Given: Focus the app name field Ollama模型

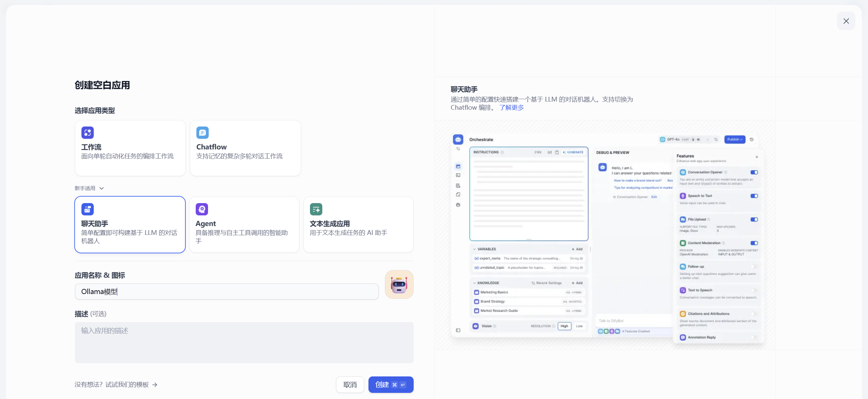Looking at the screenshot, I should (226, 292).
